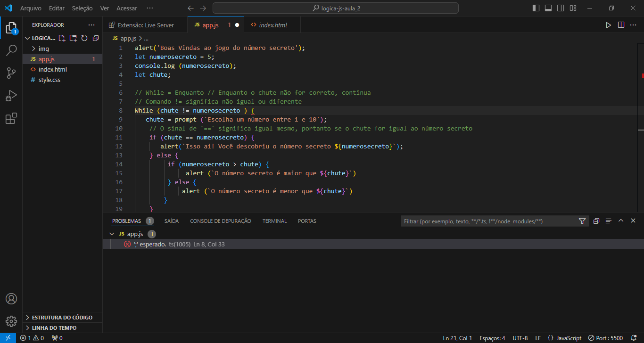Screen dimensions: 644x343
Task: Toggle primary side bar visibility
Action: [536, 8]
